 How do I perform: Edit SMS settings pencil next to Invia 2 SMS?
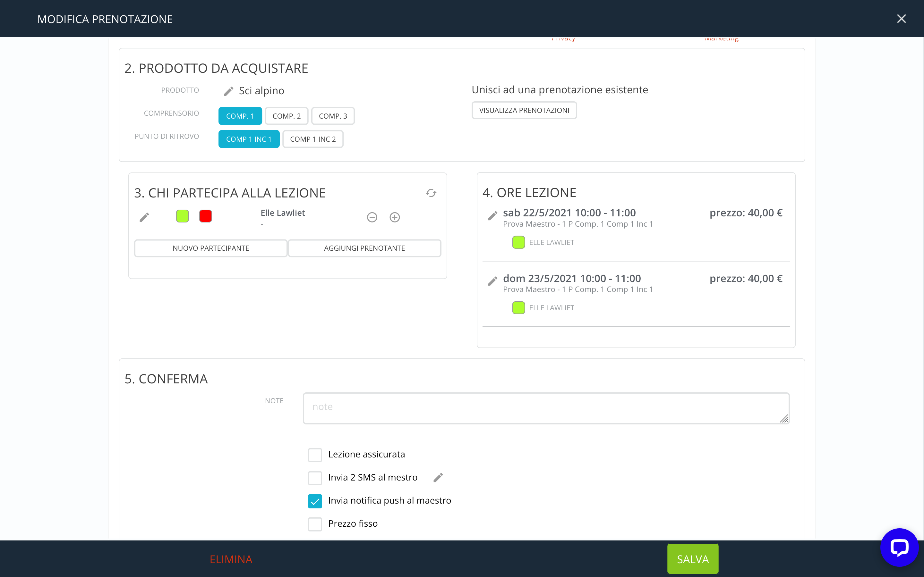(438, 477)
